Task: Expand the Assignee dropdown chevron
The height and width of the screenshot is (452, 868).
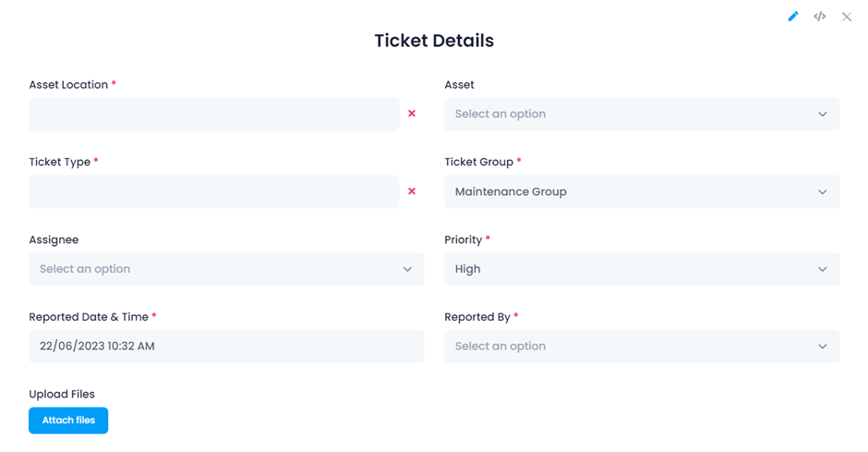Action: (x=407, y=269)
